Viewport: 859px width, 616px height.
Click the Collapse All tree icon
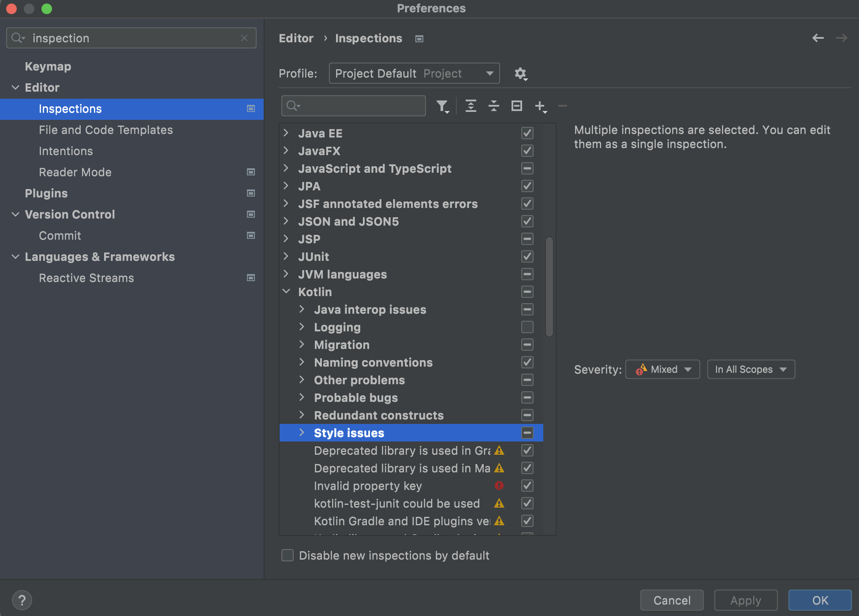[x=493, y=106]
